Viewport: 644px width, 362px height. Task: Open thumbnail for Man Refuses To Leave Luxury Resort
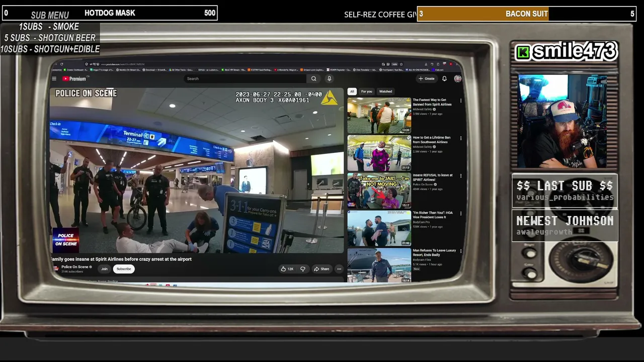[379, 265]
